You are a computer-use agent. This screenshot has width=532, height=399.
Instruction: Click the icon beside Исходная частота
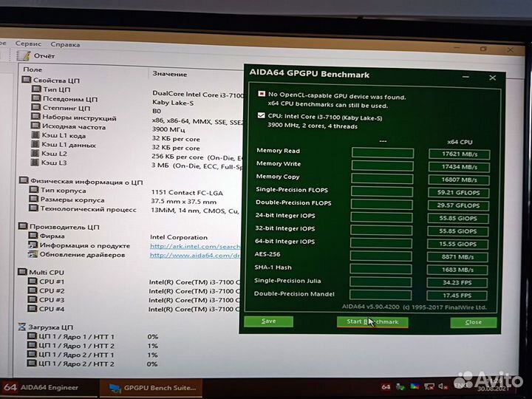[35, 126]
